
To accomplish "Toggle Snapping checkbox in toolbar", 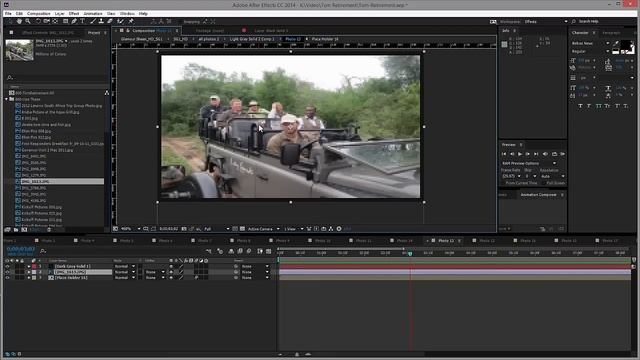I will coord(180,22).
